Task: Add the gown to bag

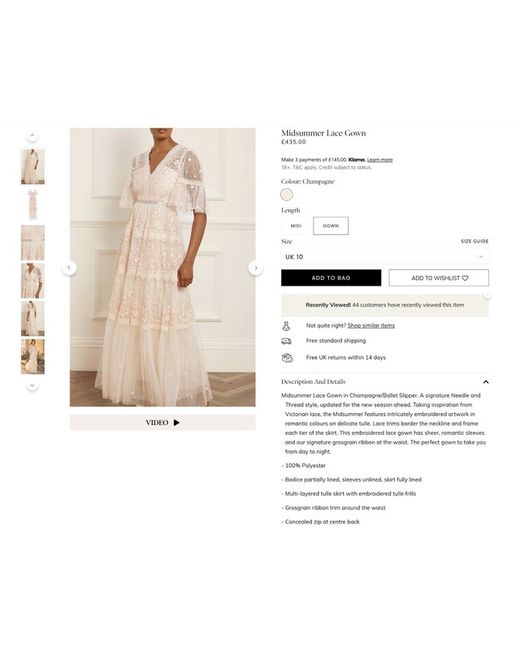Action: click(x=331, y=278)
